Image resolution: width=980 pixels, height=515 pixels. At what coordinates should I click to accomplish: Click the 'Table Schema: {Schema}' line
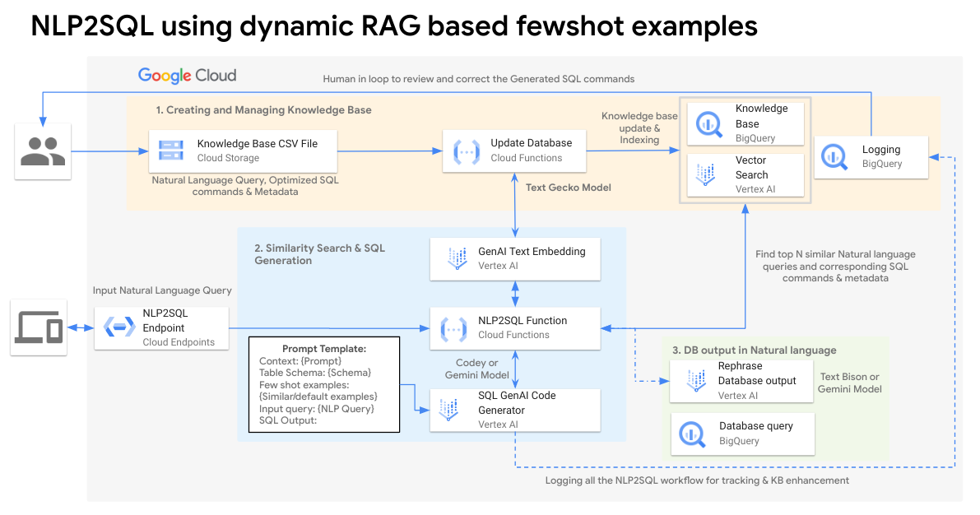point(315,373)
